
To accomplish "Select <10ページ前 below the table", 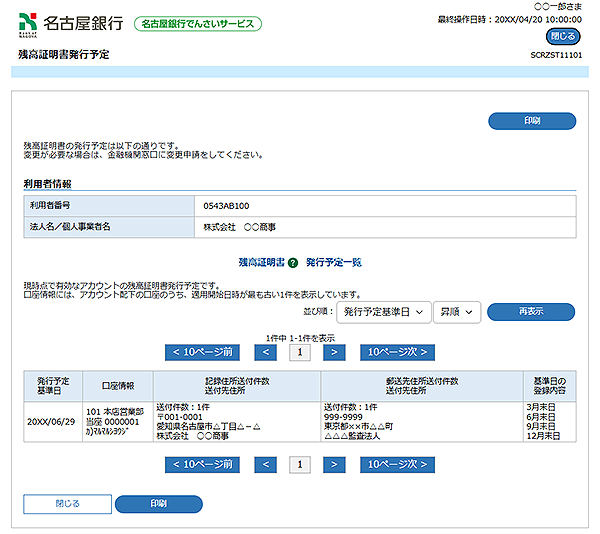I will (x=203, y=464).
